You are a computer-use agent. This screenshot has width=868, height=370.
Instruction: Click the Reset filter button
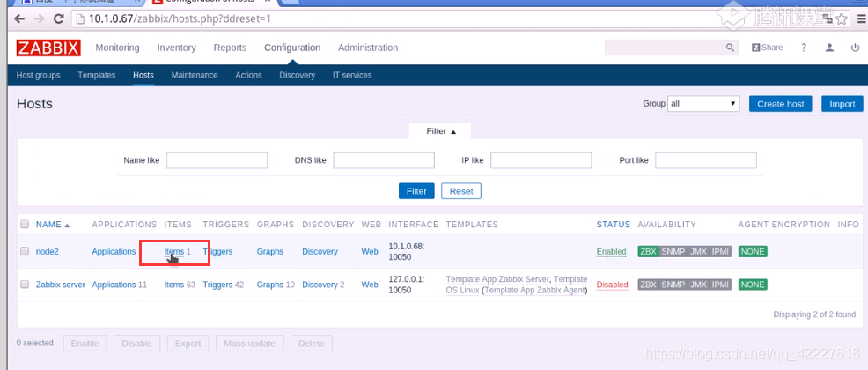[461, 191]
